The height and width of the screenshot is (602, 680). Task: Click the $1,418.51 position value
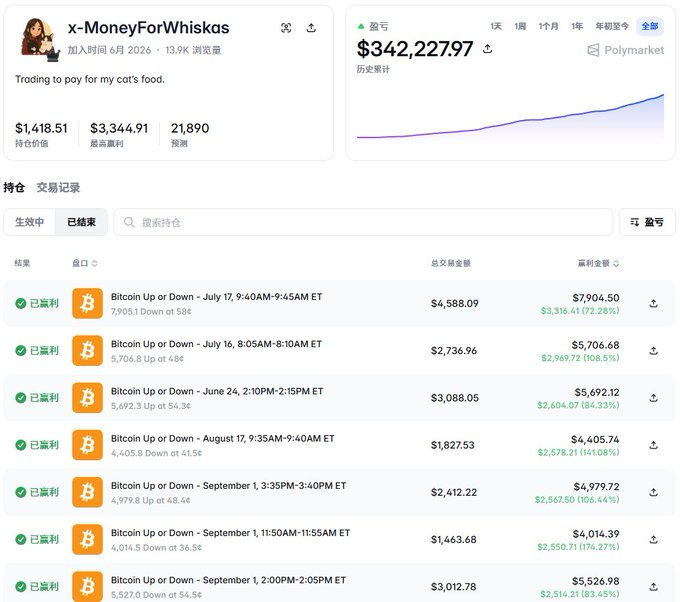click(x=41, y=128)
